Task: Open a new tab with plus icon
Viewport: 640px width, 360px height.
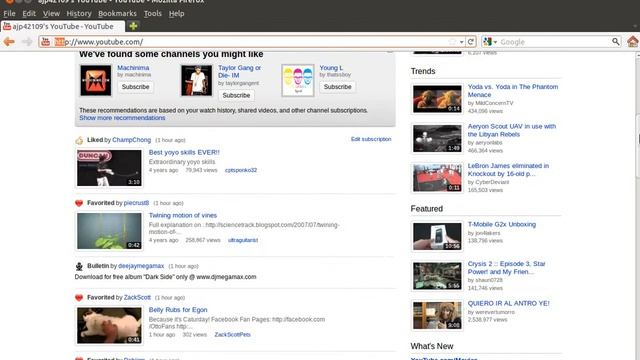Action: click(133, 26)
